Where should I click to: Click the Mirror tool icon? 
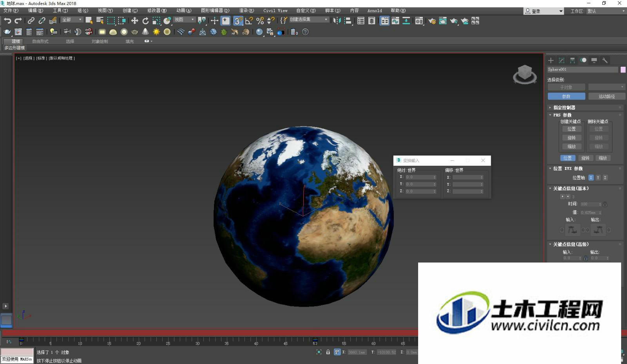click(337, 20)
